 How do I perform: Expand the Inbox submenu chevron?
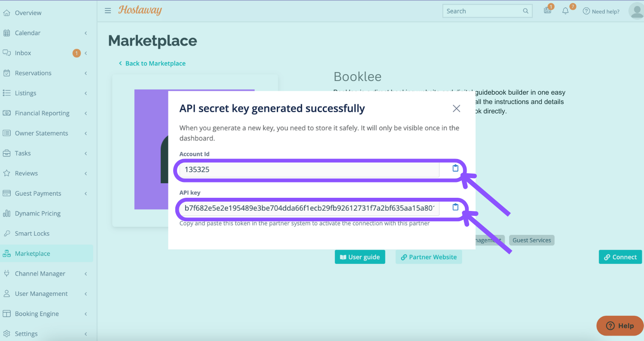click(x=86, y=53)
